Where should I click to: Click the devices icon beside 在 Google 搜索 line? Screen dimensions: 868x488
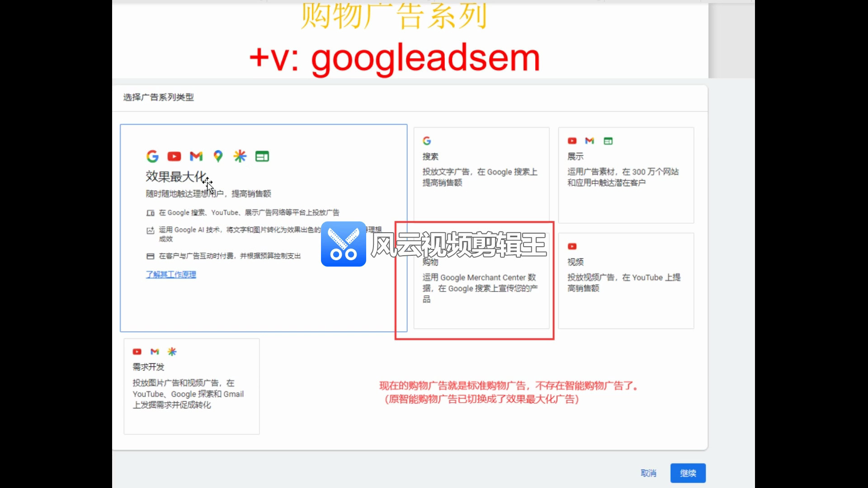click(x=151, y=213)
